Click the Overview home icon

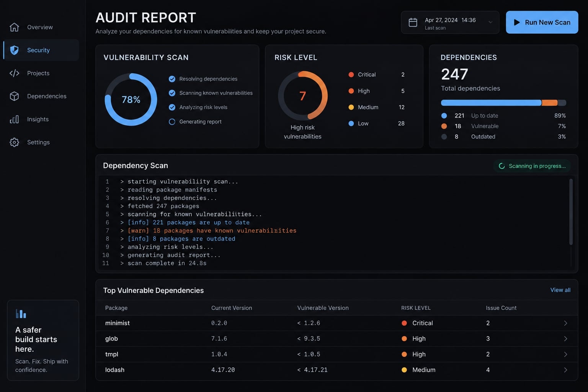pyautogui.click(x=14, y=27)
